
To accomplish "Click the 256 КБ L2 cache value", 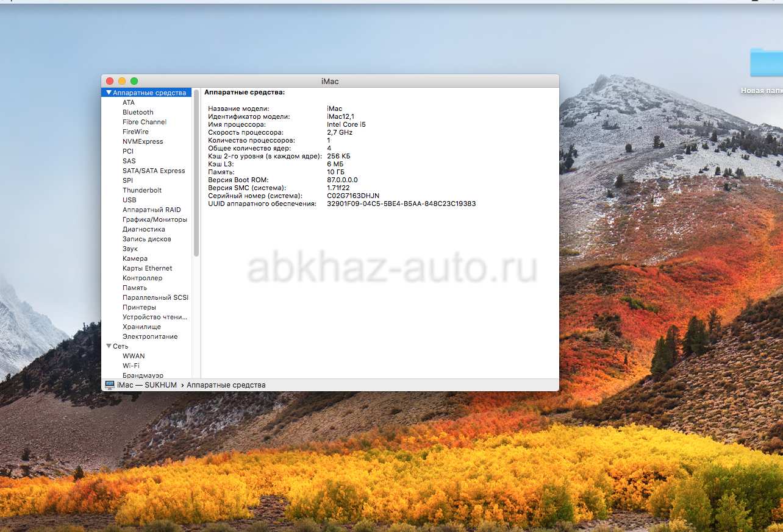I will (x=338, y=156).
